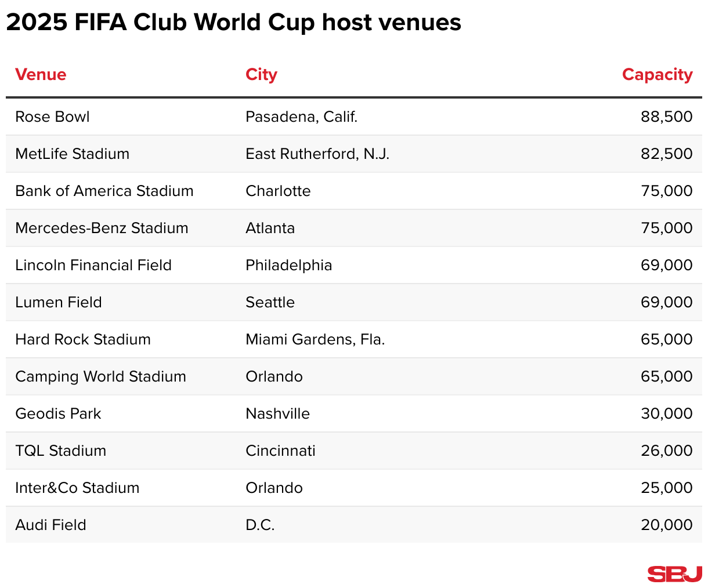
Task: Select the Pasadena, Calif. city cell
Action: [x=301, y=117]
